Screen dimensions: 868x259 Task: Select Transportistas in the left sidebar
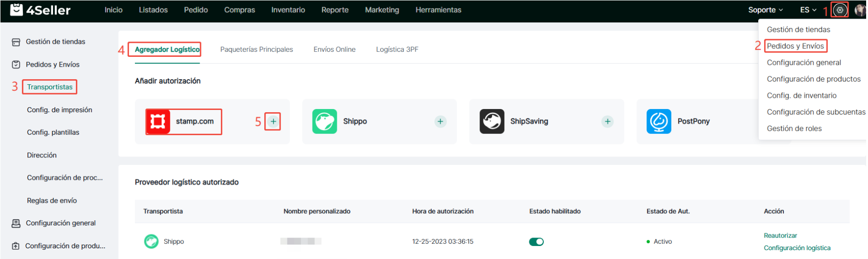(50, 87)
